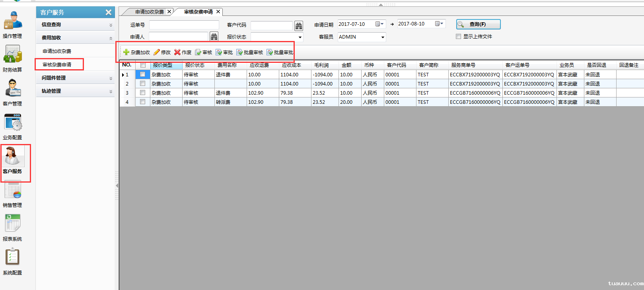Open the start date calendar picker
This screenshot has width=644, height=290.
(379, 24)
